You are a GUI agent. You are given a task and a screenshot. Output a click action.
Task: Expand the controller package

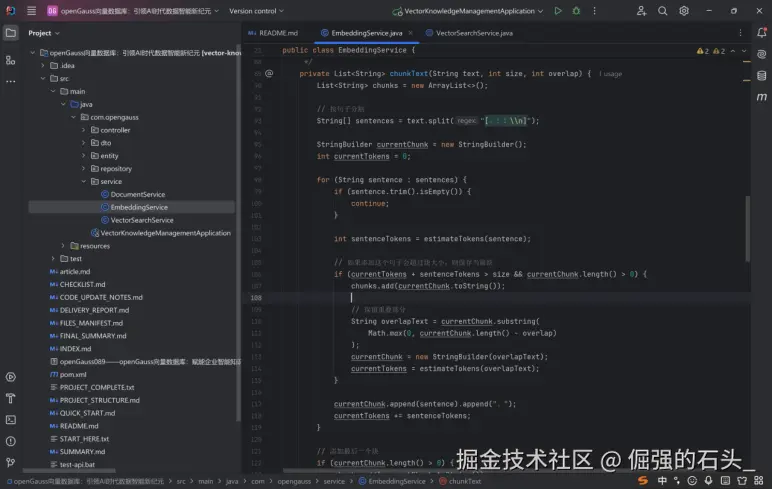click(84, 130)
